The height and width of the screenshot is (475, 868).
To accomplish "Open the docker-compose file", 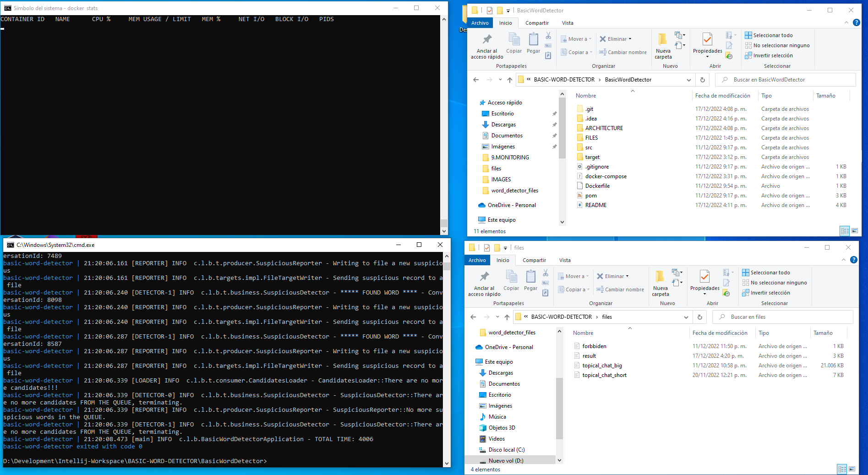I will (x=606, y=176).
